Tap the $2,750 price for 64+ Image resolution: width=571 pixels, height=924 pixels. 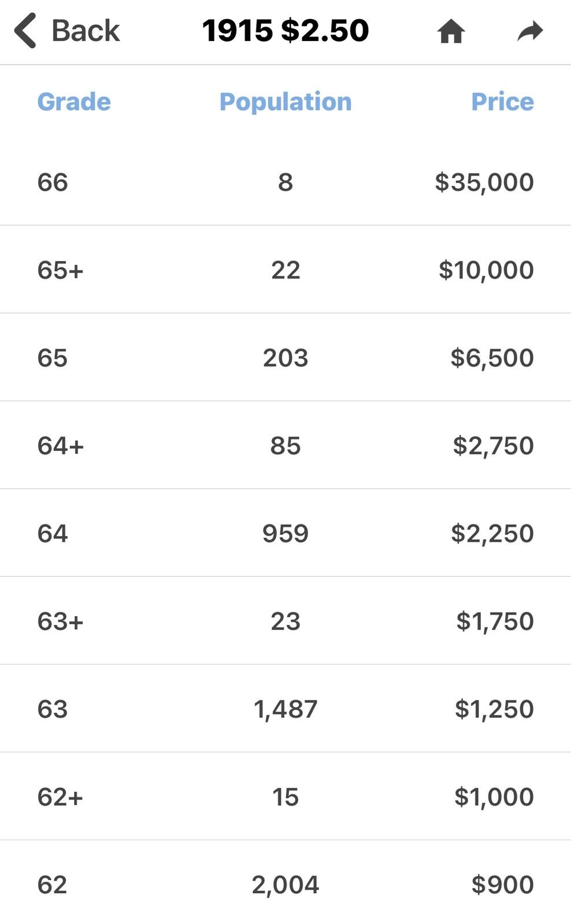493,445
